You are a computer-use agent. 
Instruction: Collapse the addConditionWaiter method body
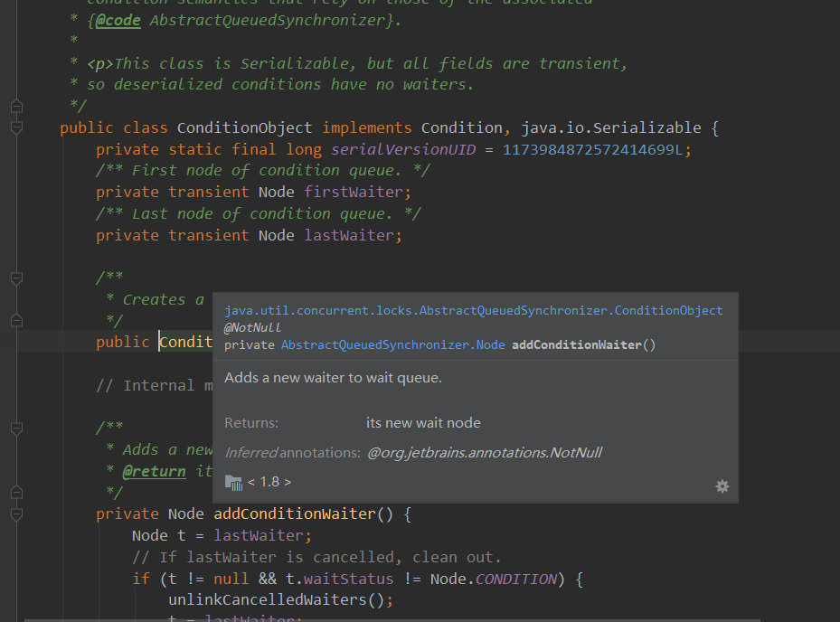16,514
